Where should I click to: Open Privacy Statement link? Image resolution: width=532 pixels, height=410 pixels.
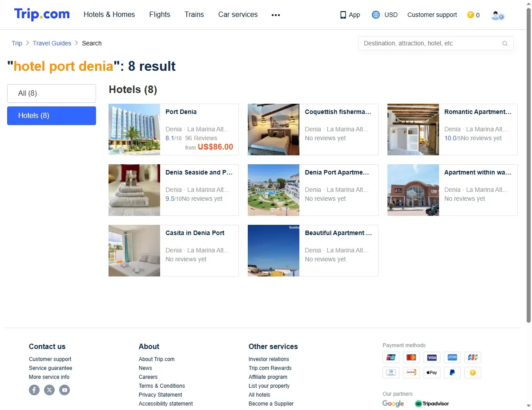pos(160,395)
